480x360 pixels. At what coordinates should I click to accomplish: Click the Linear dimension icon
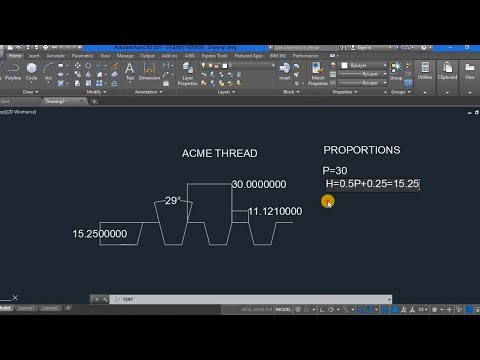coord(166,66)
